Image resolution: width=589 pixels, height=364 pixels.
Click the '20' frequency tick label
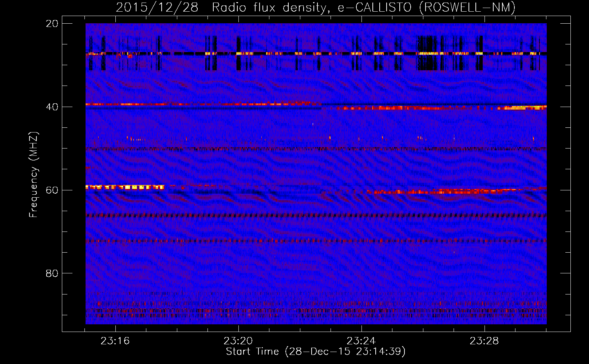[x=52, y=24]
